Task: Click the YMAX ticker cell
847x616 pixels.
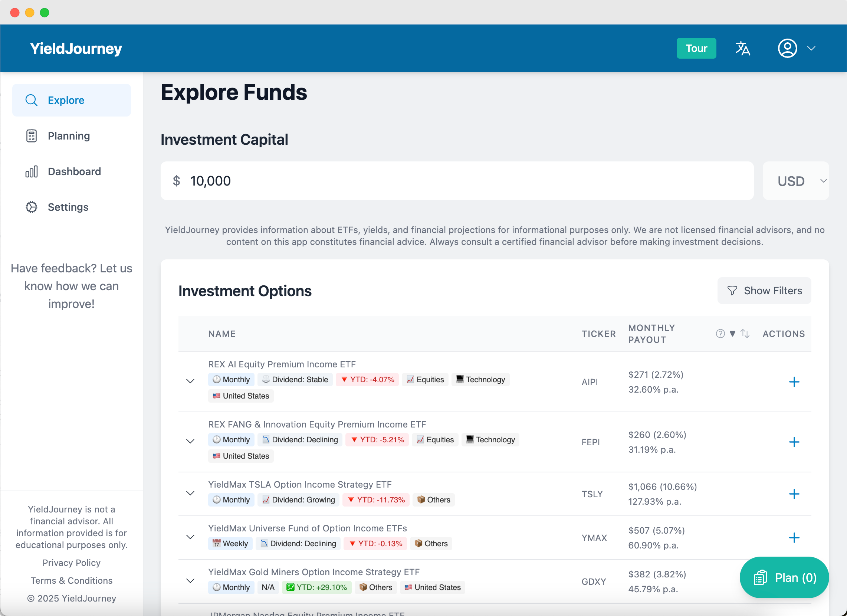Action: [594, 538]
